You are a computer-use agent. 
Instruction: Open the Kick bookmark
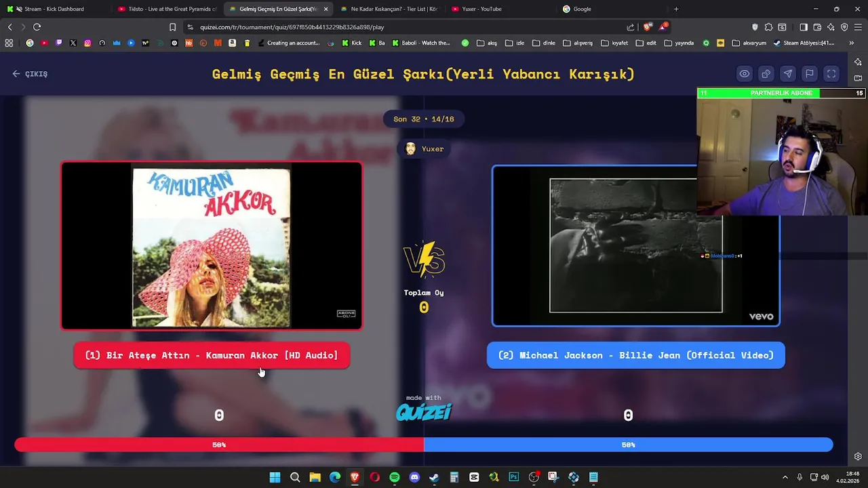(x=352, y=43)
